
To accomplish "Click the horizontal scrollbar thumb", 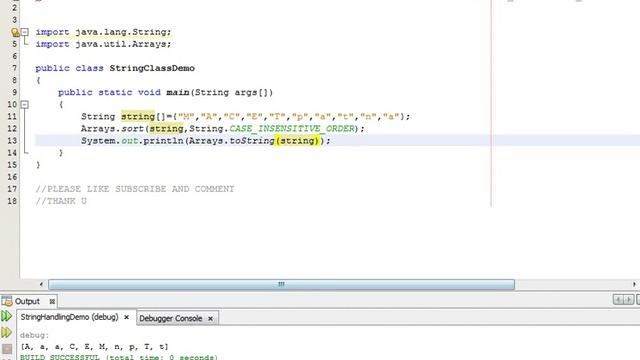I will [281, 284].
